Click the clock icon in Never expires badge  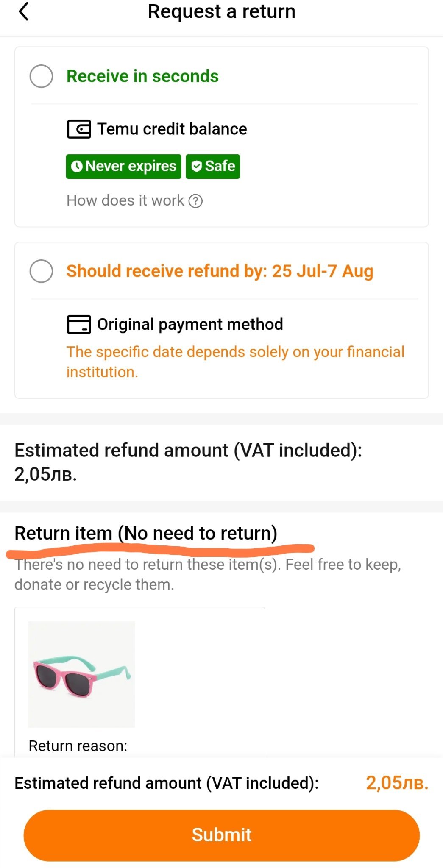[x=77, y=166]
